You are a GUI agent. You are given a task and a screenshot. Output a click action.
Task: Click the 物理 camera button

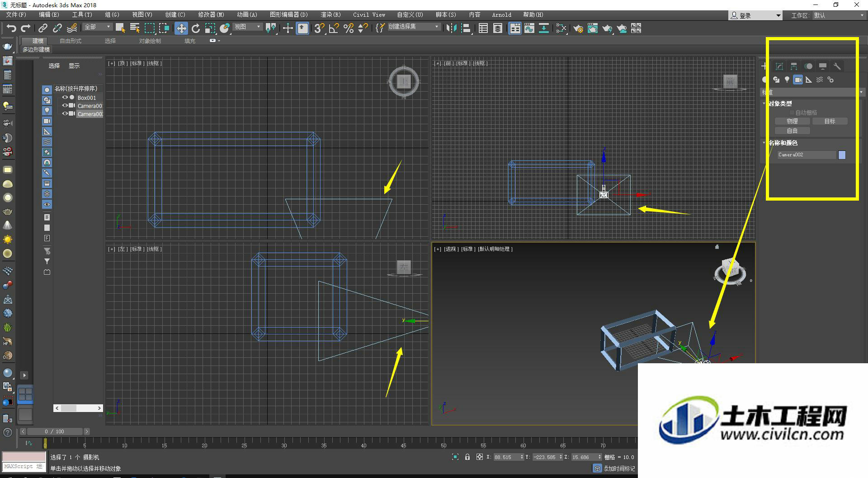pos(792,121)
